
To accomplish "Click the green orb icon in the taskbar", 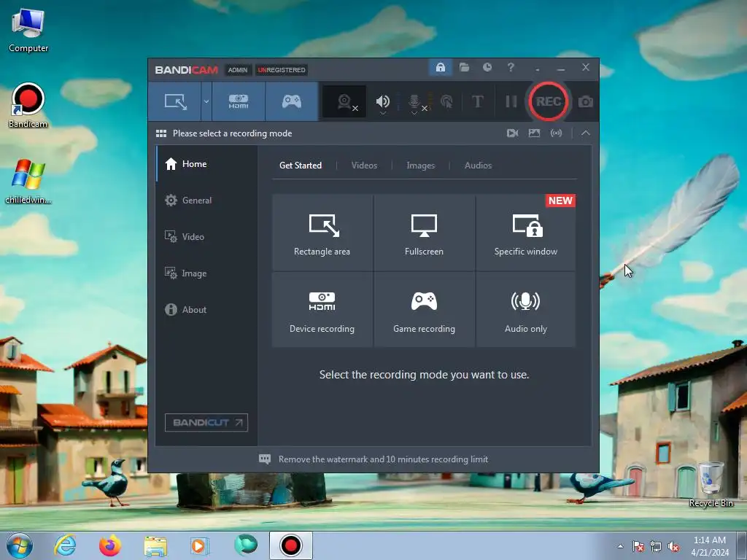I will [246, 545].
